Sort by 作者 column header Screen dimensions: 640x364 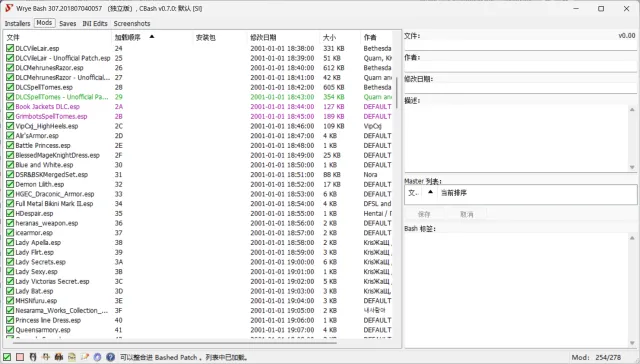coord(376,38)
